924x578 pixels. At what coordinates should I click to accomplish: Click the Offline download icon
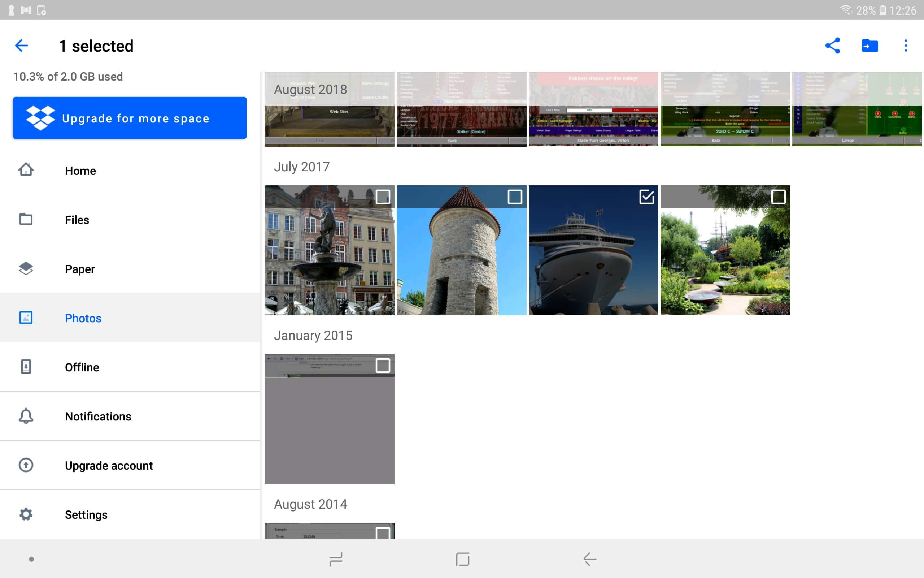click(x=26, y=367)
